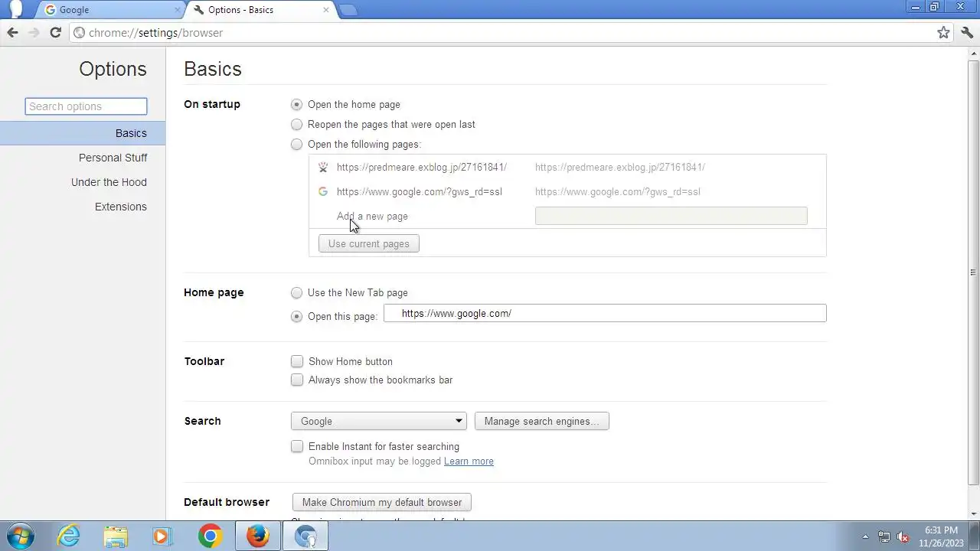The height and width of the screenshot is (551, 980).
Task: Open the wrench menu
Action: [966, 32]
